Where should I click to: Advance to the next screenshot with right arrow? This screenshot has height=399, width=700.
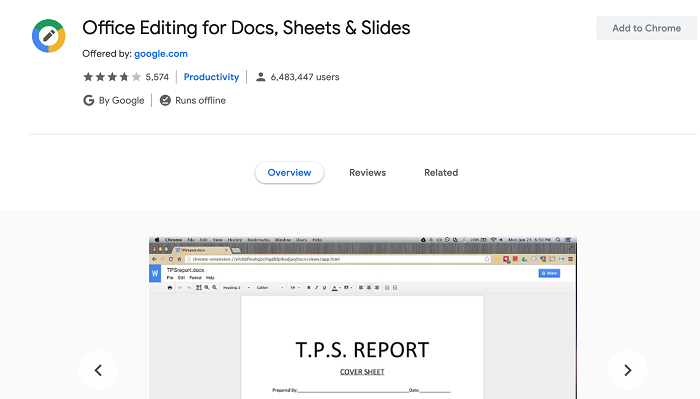coord(627,370)
